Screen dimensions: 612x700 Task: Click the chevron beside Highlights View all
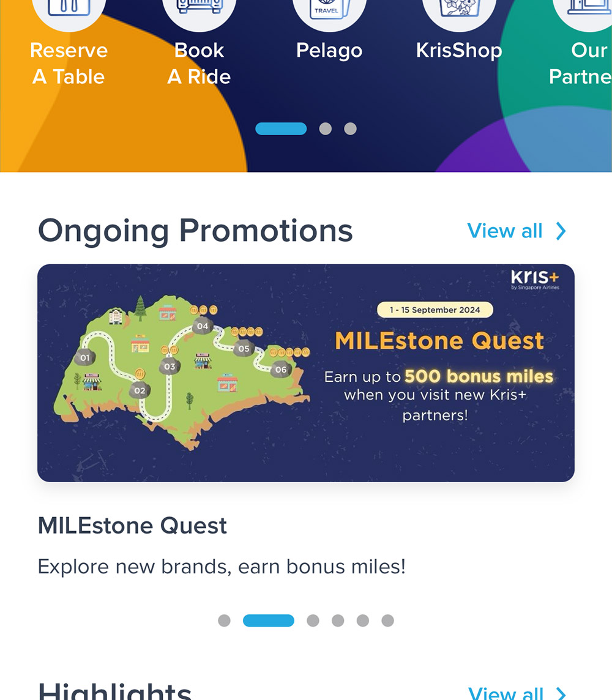click(x=561, y=694)
